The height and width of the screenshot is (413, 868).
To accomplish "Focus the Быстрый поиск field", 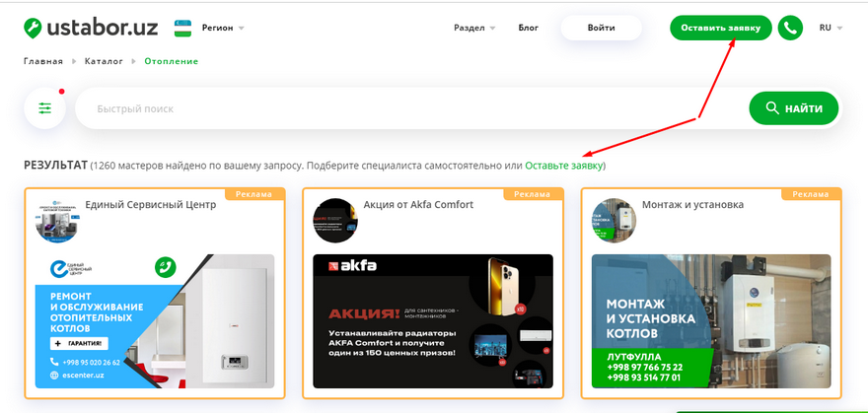I will coord(409,108).
